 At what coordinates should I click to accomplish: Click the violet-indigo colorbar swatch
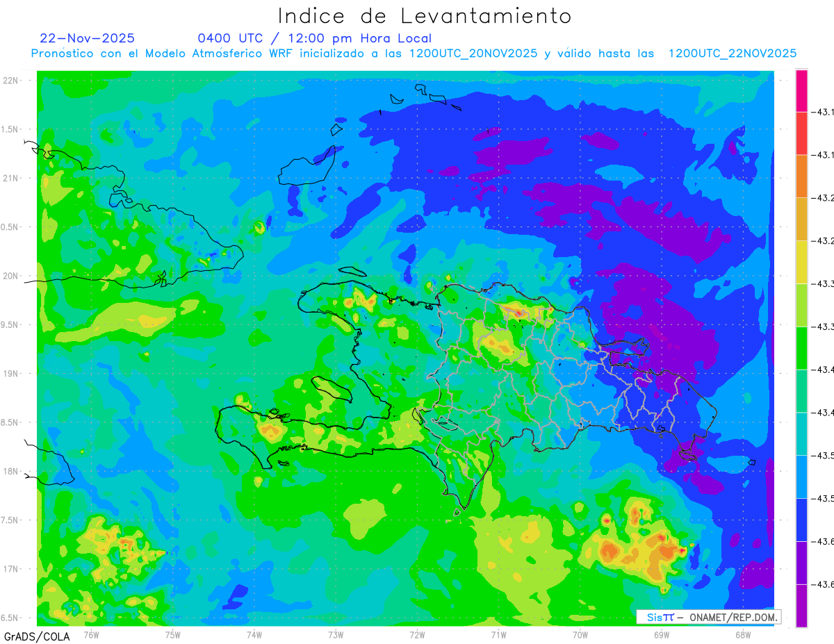[x=801, y=563]
